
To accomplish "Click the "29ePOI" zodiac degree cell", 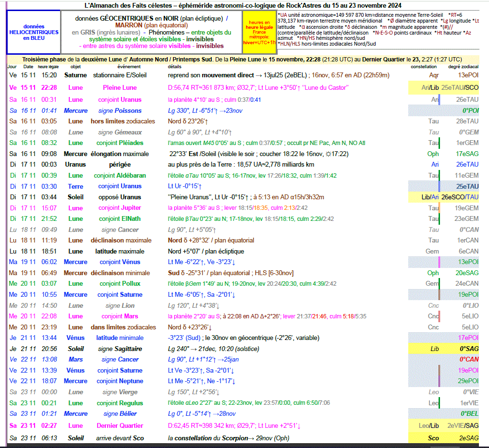I will 468,381.
